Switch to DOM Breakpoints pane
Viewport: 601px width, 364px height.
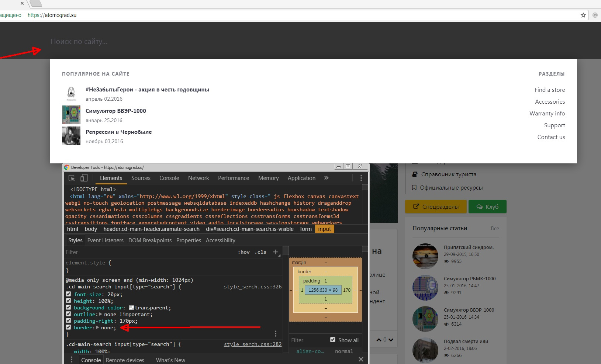(x=150, y=240)
